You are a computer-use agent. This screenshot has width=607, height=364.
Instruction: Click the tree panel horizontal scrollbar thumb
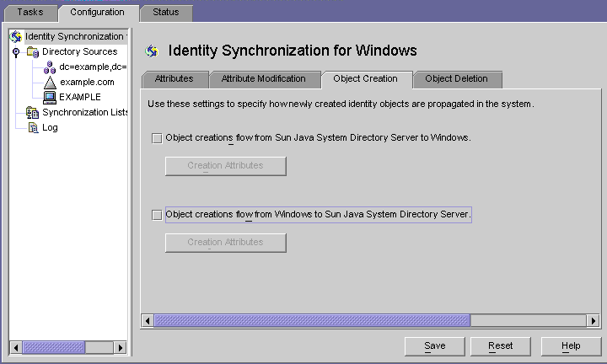point(53,348)
